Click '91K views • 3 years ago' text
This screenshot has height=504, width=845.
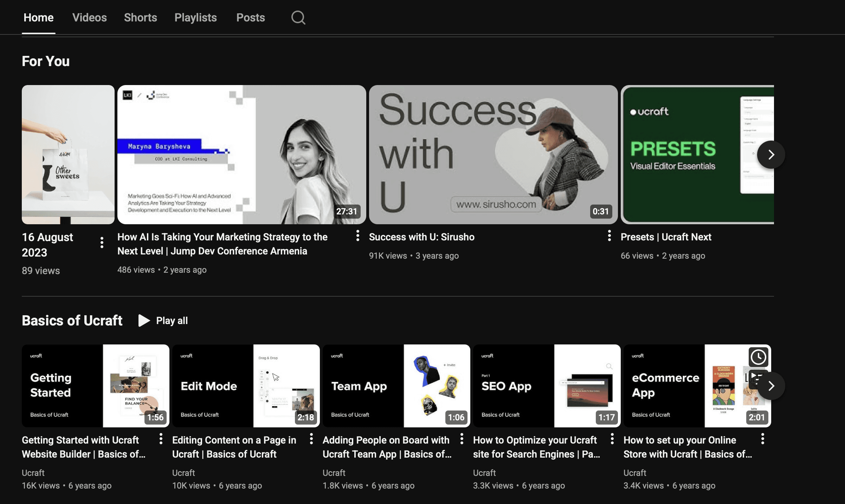[x=414, y=256]
